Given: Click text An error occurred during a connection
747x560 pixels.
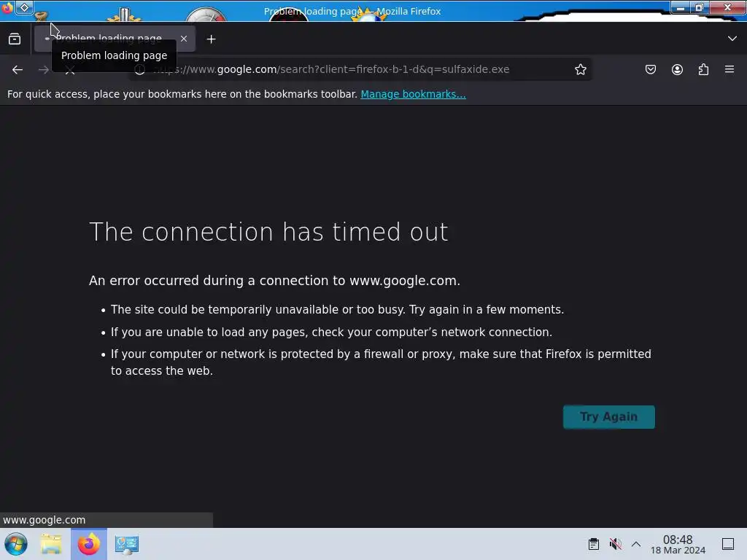Looking at the screenshot, I should point(274,281).
